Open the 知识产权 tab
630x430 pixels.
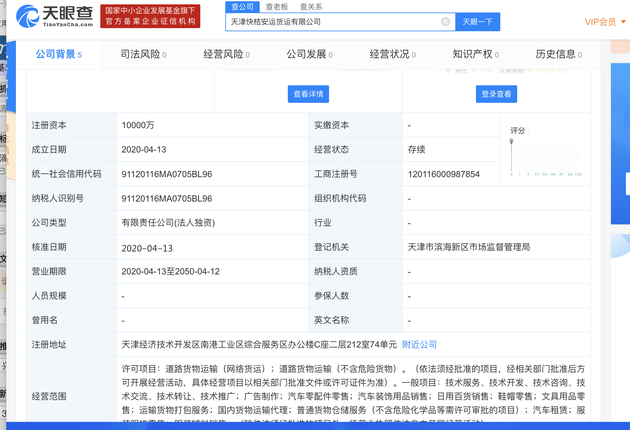[x=476, y=54]
